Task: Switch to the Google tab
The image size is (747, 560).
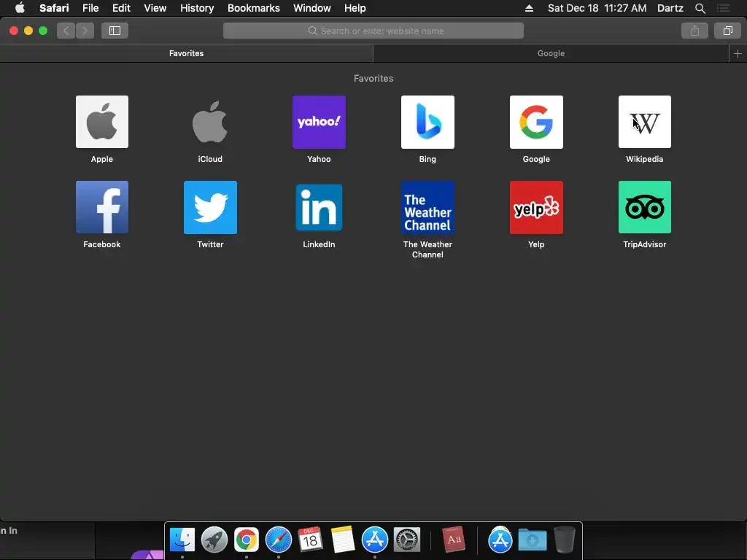Action: pyautogui.click(x=551, y=53)
